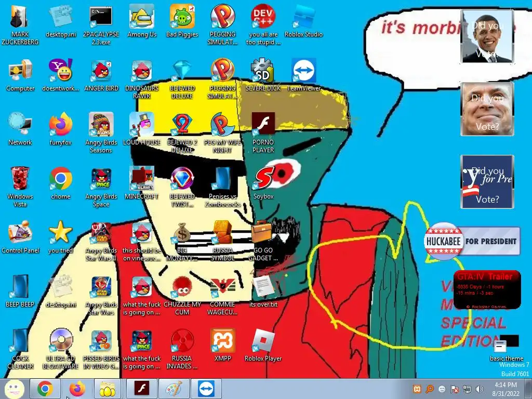
Task: Click the Obama Did you Vote gadget
Action: click(487, 36)
